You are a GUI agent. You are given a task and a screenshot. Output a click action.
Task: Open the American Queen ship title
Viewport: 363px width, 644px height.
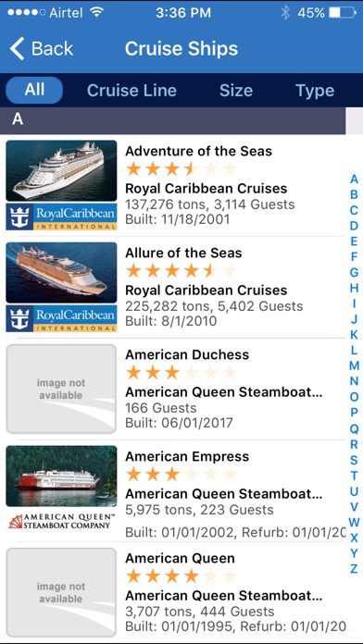(x=180, y=558)
